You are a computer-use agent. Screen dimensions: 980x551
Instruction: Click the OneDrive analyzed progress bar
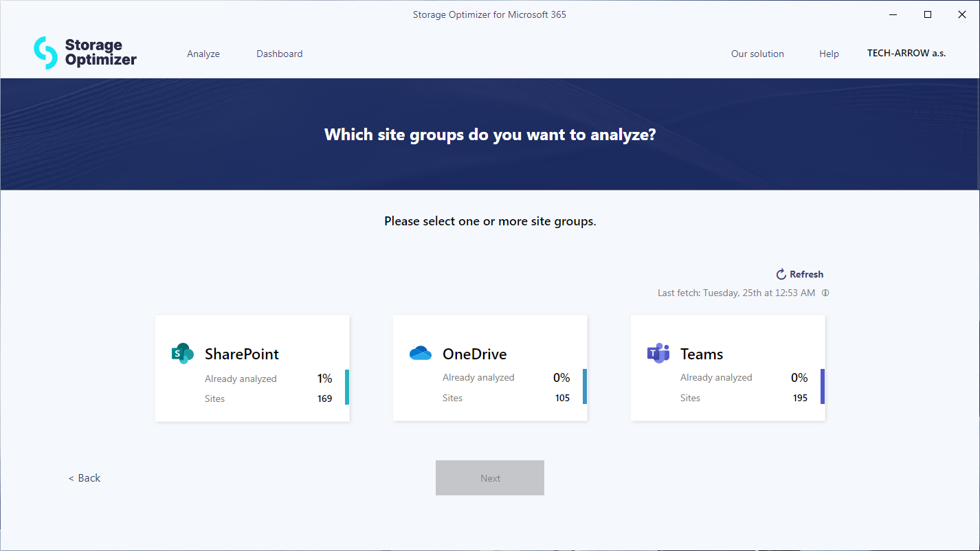pos(585,388)
